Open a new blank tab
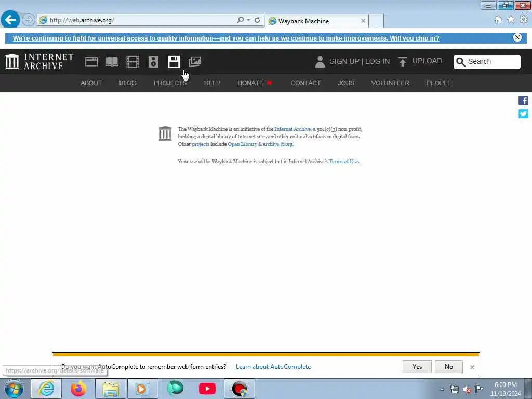This screenshot has height=399, width=532. pos(376,21)
